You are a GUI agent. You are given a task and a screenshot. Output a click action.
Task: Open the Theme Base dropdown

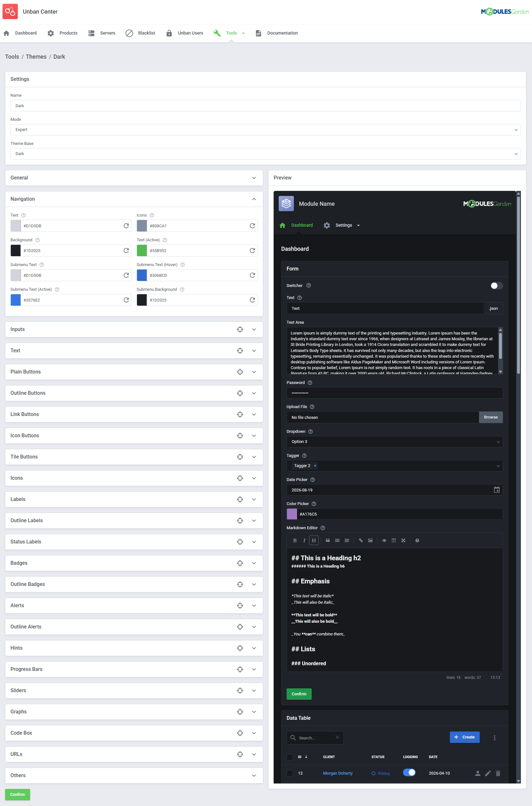265,154
